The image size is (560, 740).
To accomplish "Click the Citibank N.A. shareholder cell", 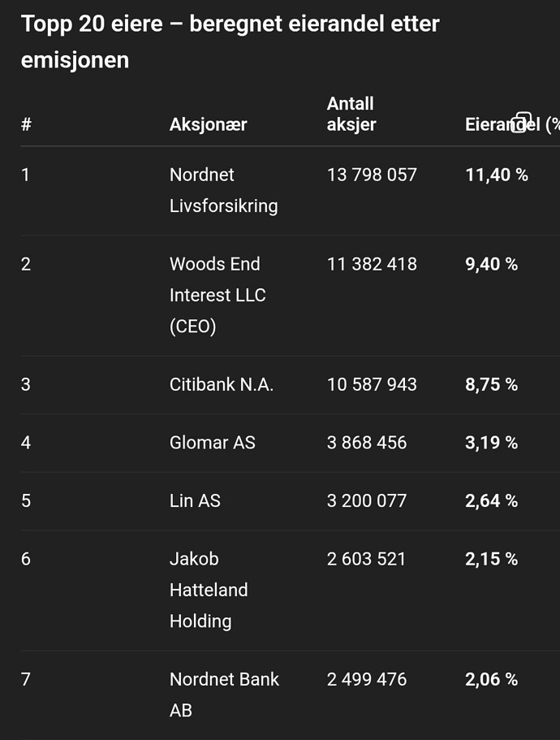I will point(221,384).
